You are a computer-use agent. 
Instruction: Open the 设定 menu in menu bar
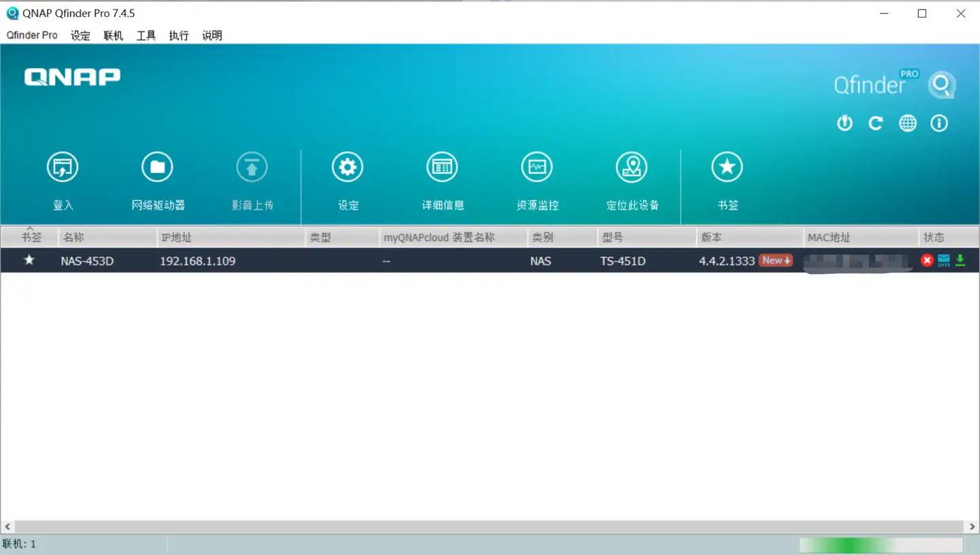(80, 35)
